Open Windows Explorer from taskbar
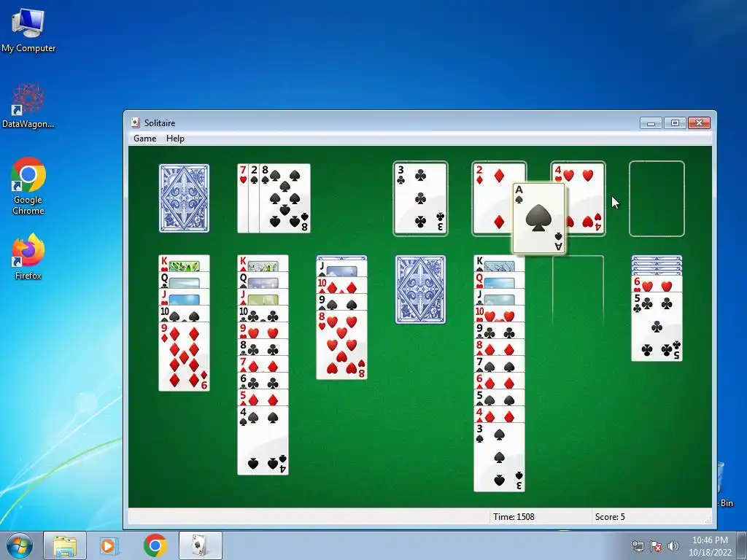The height and width of the screenshot is (560, 747). pyautogui.click(x=65, y=545)
